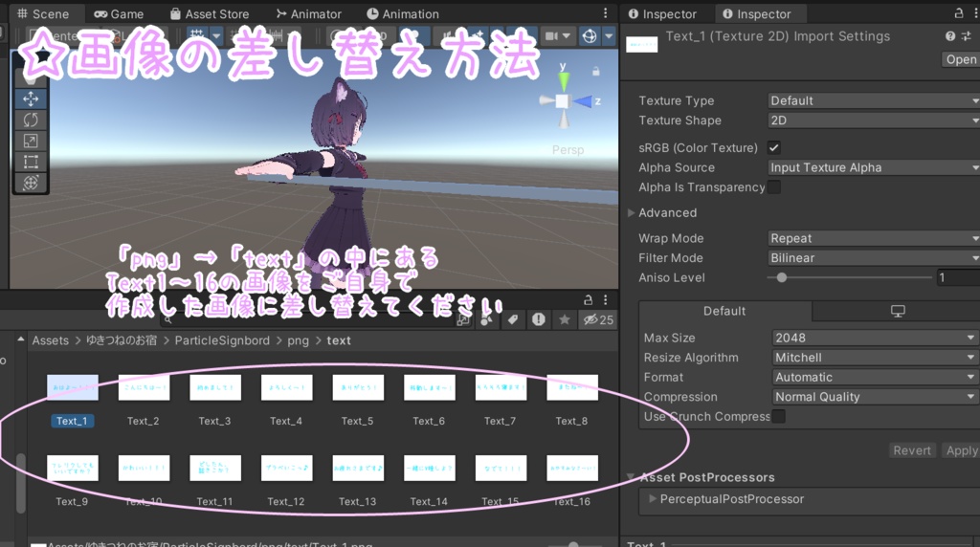This screenshot has height=547, width=980.
Task: Click the Gizmos toggle icon
Action: [x=590, y=36]
